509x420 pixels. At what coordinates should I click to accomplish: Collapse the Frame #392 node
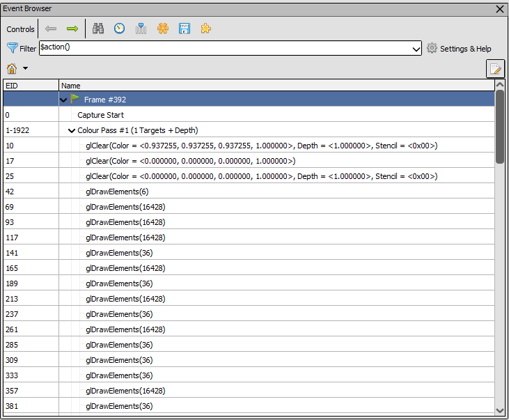(x=63, y=100)
